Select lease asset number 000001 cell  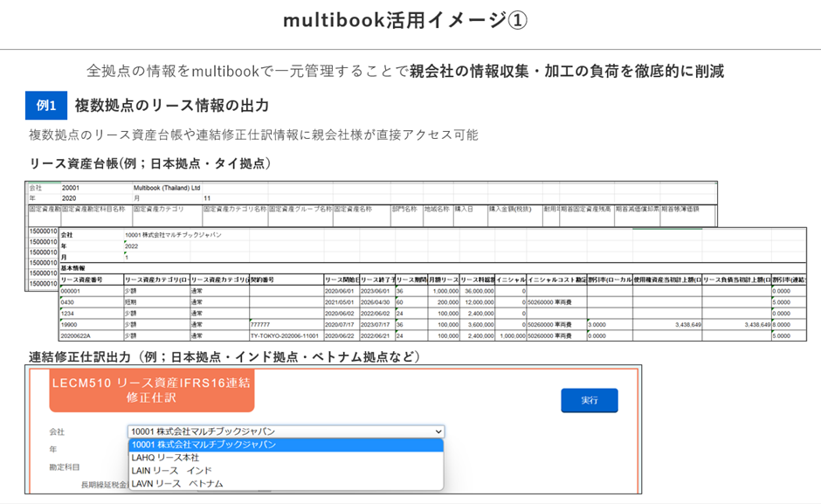[x=93, y=291]
